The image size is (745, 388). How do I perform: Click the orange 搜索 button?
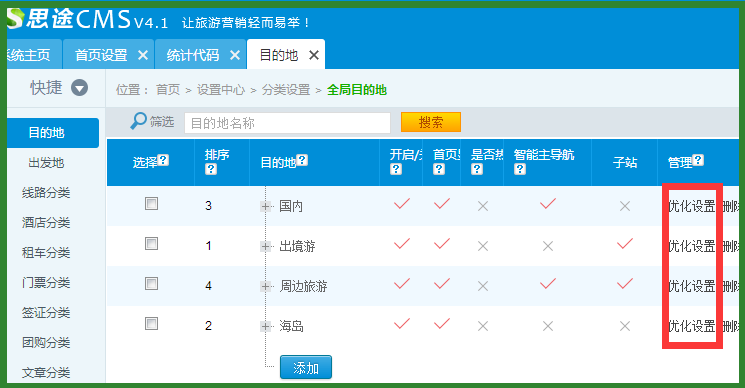pyautogui.click(x=431, y=122)
